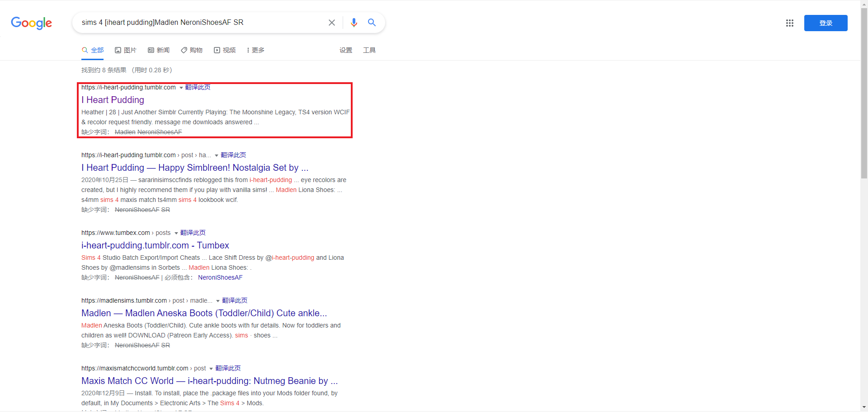
Task: Open 'Maxis Match CC World' result
Action: [209, 381]
